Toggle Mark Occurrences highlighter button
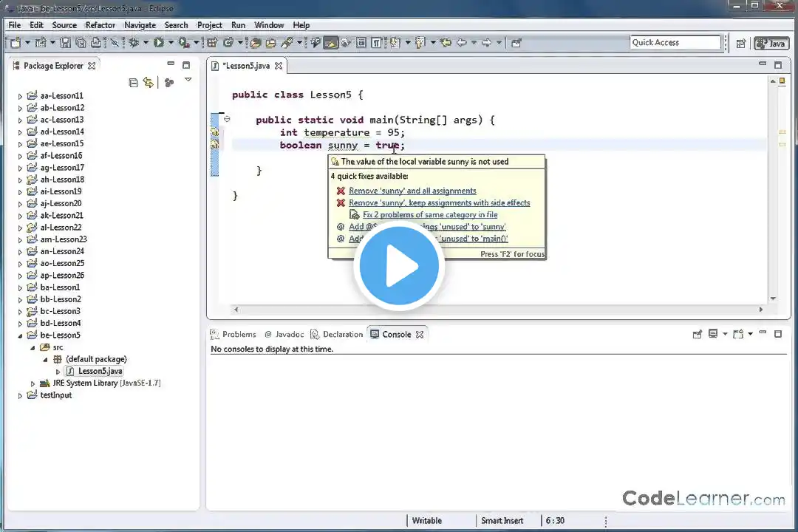 click(330, 43)
